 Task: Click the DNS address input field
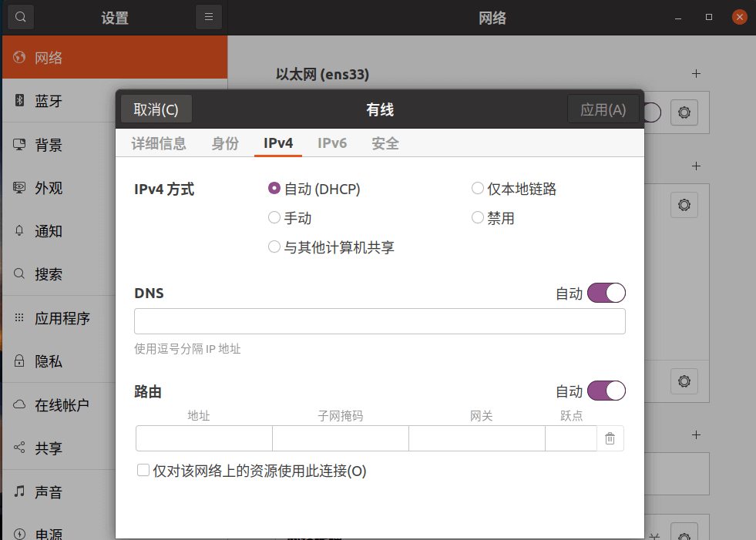379,321
